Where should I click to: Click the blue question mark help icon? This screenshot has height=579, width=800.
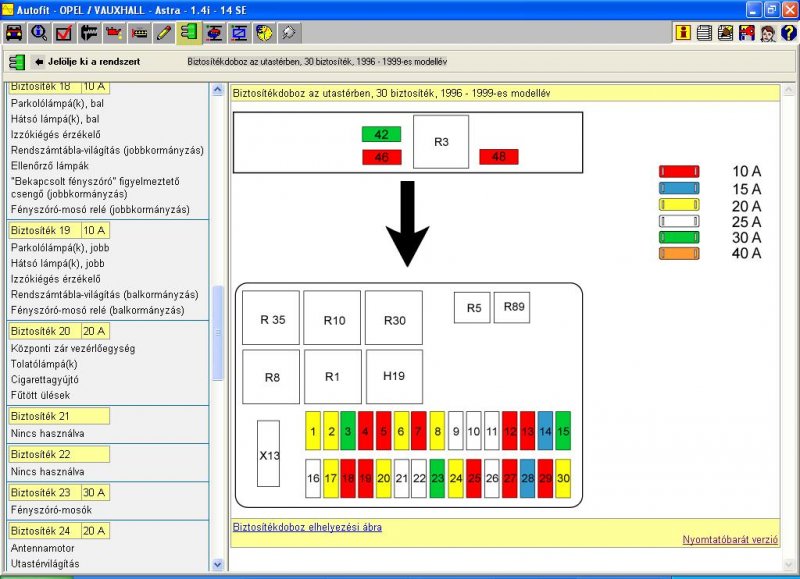point(788,33)
